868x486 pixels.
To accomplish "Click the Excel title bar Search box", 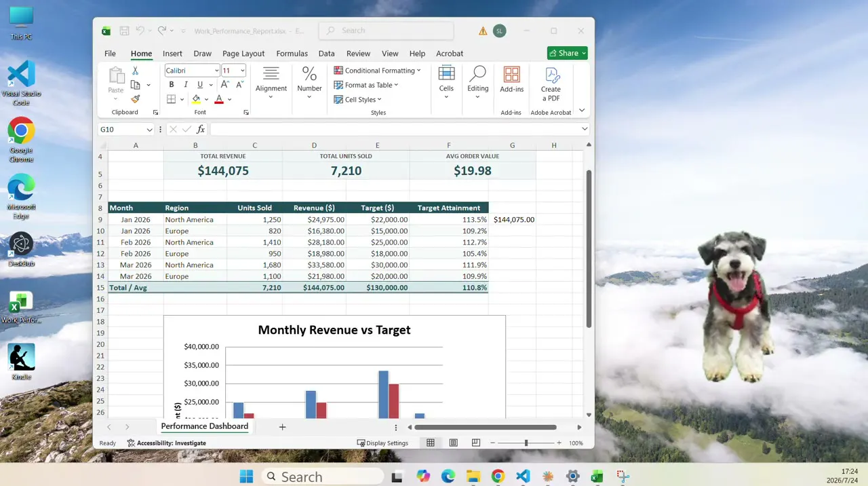I will (x=387, y=31).
